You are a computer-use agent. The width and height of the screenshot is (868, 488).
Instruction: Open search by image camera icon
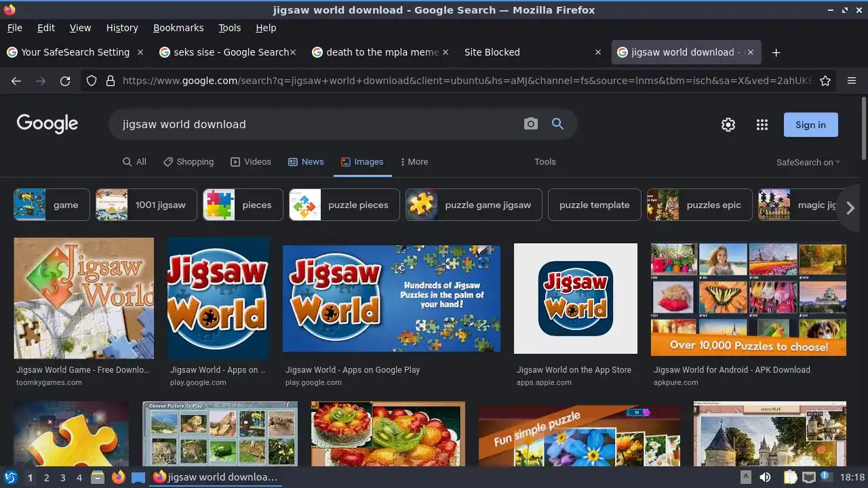(531, 124)
